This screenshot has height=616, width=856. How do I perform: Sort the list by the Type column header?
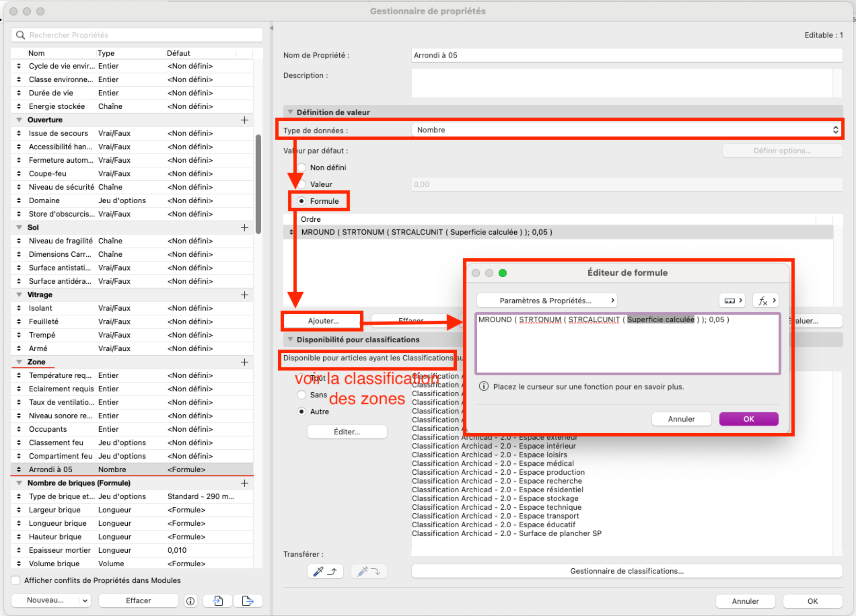130,53
